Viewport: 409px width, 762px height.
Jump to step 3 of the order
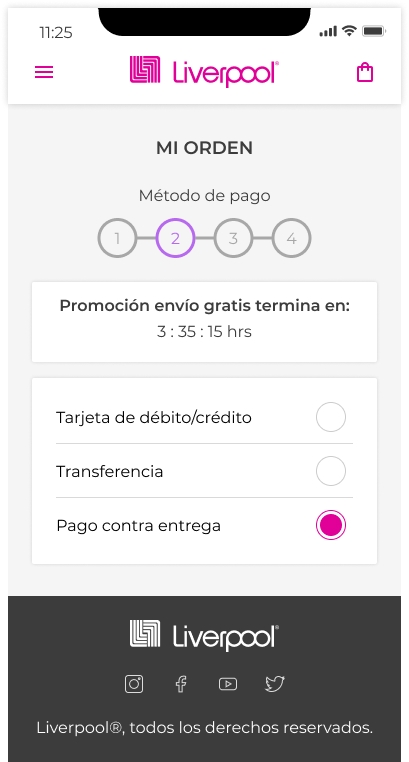coord(233,238)
